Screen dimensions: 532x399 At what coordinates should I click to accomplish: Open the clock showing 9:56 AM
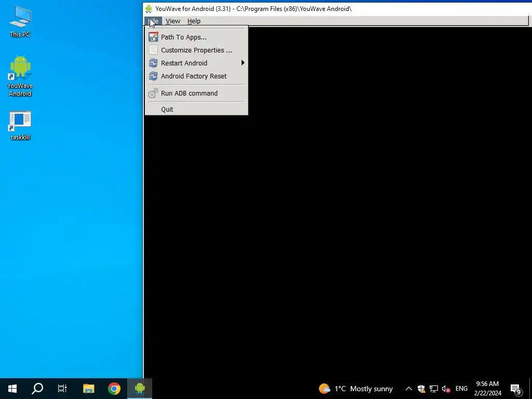(x=487, y=389)
